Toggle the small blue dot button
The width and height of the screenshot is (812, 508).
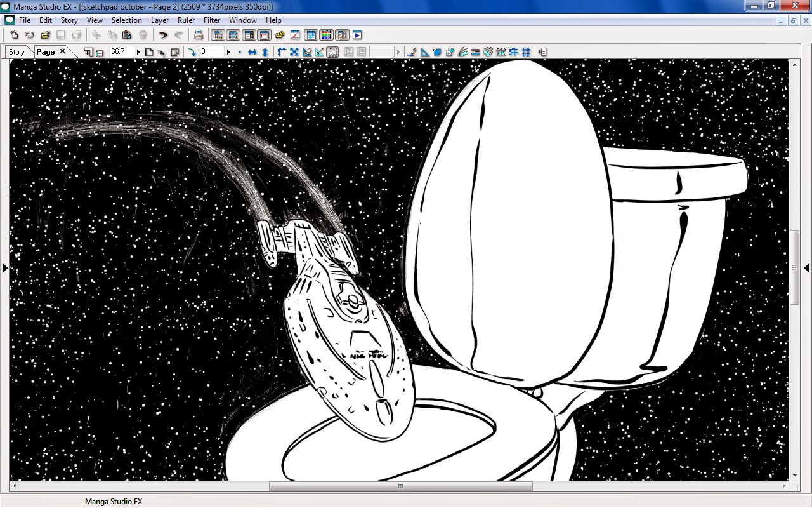tap(239, 52)
